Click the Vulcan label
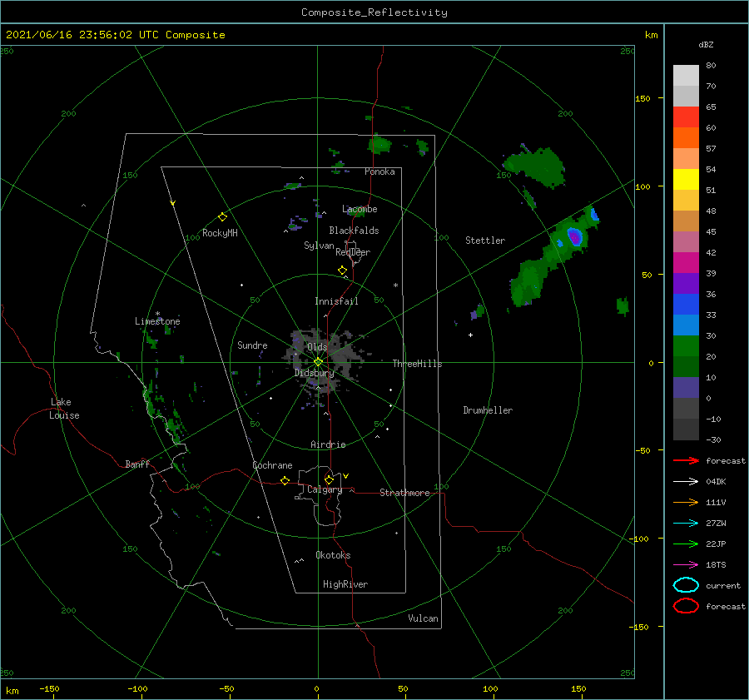 423,618
